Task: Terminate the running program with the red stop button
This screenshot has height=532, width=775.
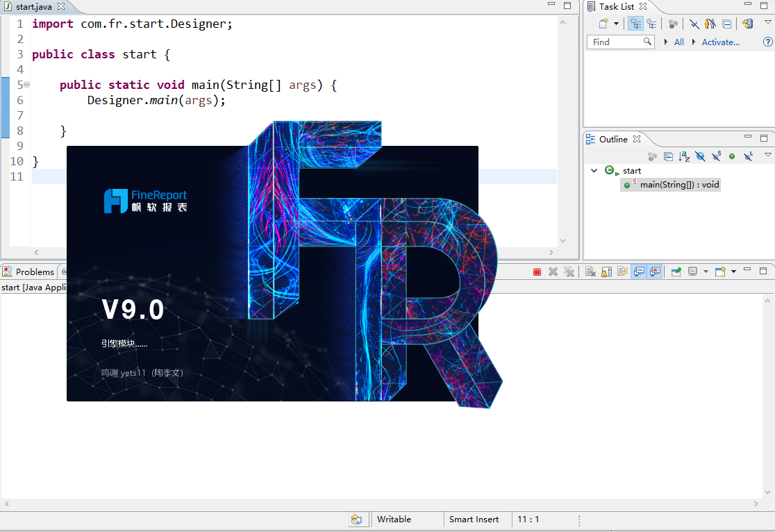Action: 537,272
